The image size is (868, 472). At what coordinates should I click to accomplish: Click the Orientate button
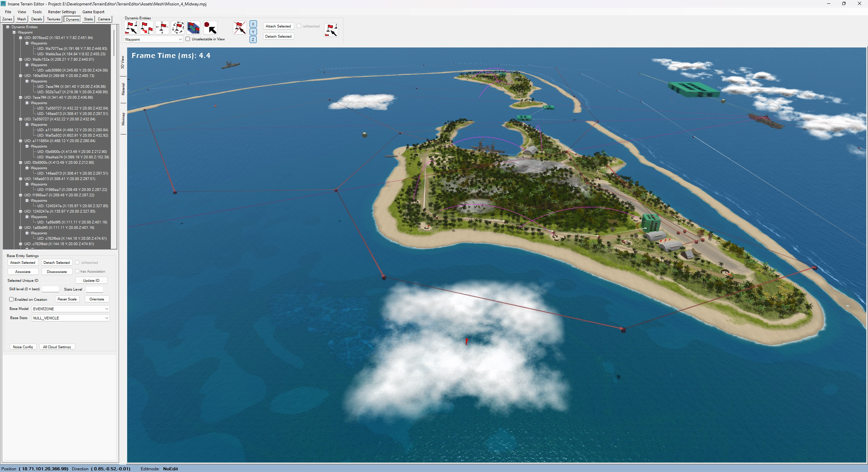click(97, 299)
